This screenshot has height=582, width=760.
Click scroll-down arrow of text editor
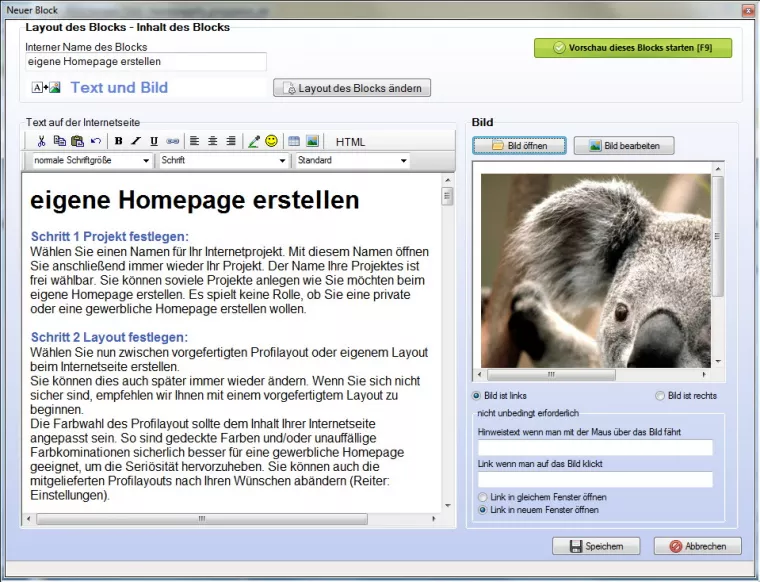click(x=447, y=506)
